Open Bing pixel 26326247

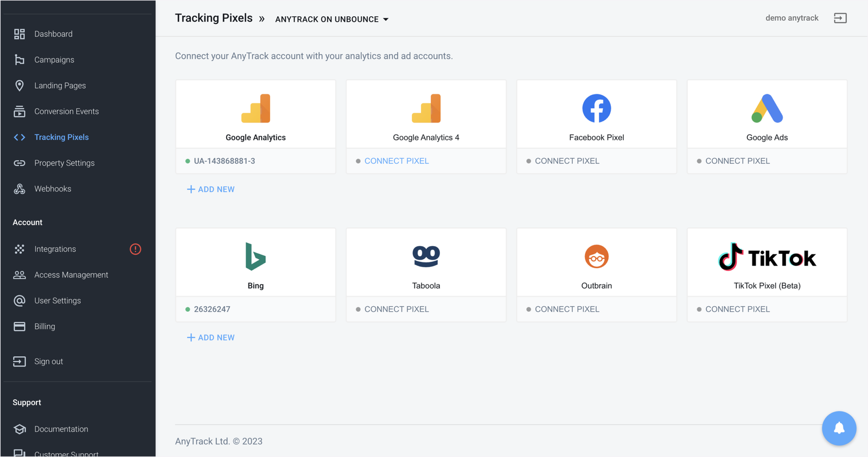pyautogui.click(x=212, y=309)
